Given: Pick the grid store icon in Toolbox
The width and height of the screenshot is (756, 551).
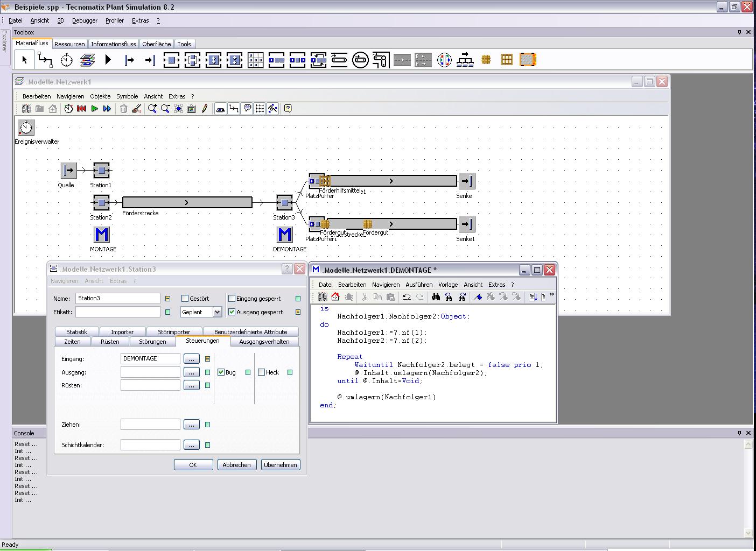Looking at the screenshot, I should (x=255, y=60).
